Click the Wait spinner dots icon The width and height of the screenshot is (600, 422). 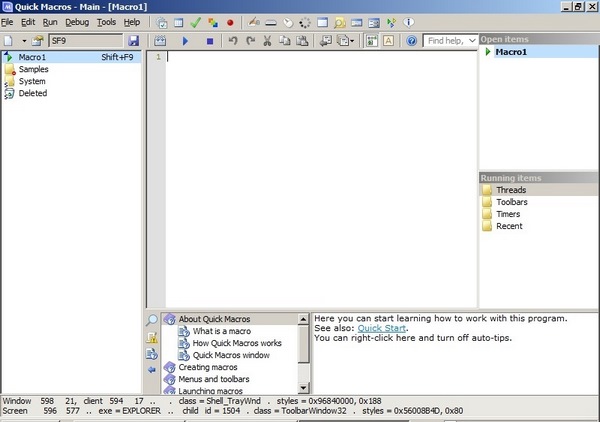coord(305,23)
